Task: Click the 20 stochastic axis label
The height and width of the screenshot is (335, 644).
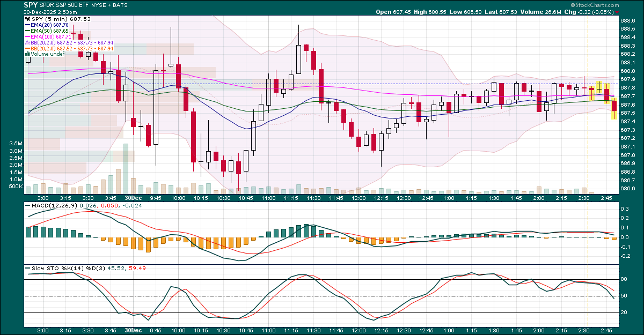Action: (x=625, y=313)
